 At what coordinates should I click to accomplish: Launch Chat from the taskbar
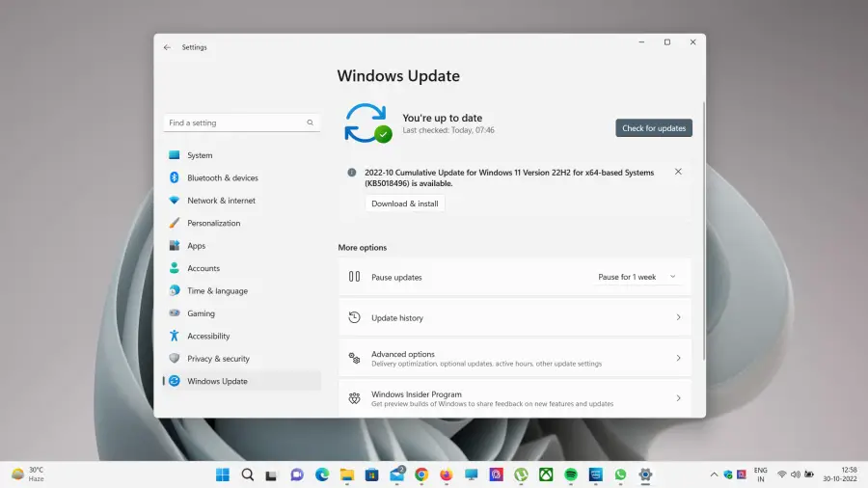[x=297, y=474]
